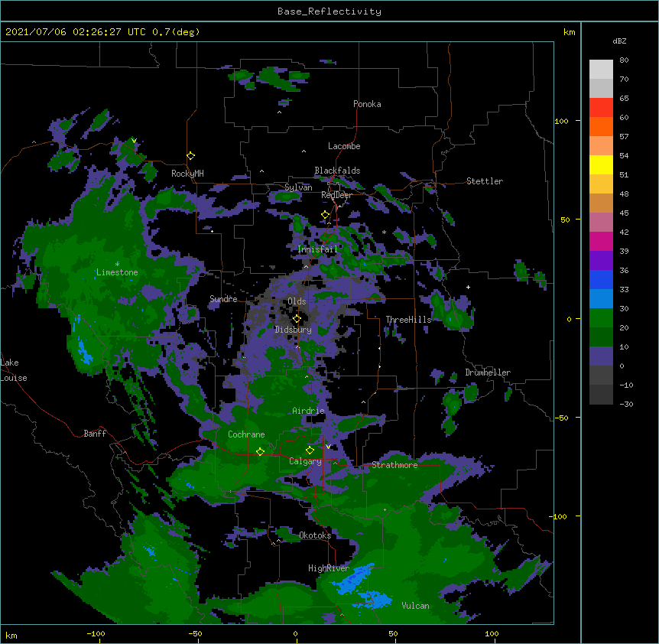Click the Lake Louise label

click(x=13, y=370)
